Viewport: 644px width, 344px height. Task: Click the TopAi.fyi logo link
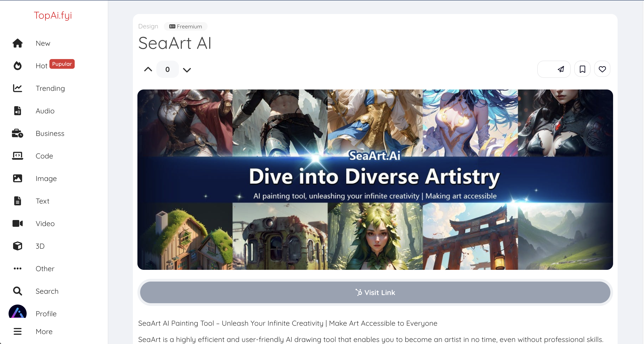[x=53, y=15]
